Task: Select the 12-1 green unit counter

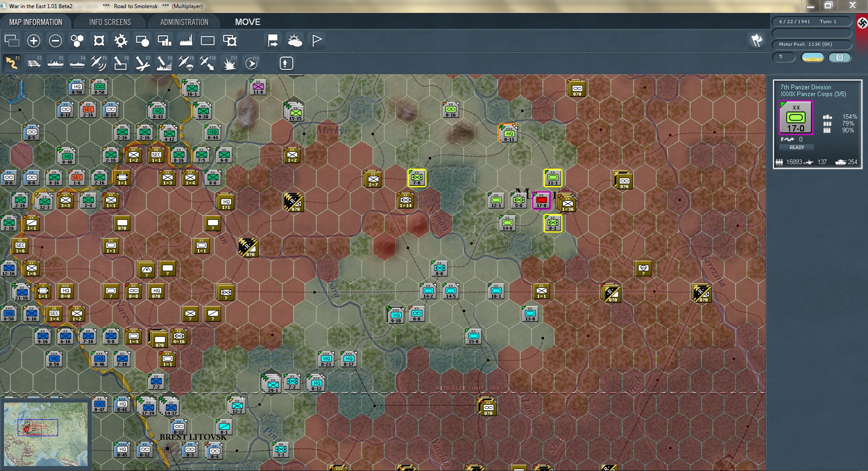Action: (496, 200)
